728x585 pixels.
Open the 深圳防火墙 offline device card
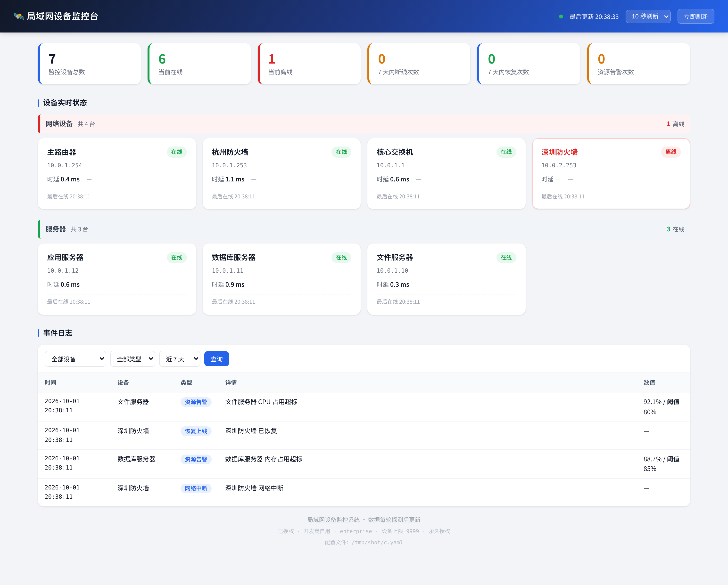[x=611, y=173]
